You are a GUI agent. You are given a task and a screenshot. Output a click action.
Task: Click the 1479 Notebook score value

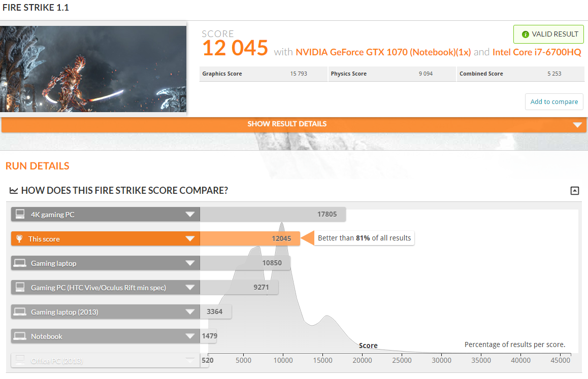(209, 336)
